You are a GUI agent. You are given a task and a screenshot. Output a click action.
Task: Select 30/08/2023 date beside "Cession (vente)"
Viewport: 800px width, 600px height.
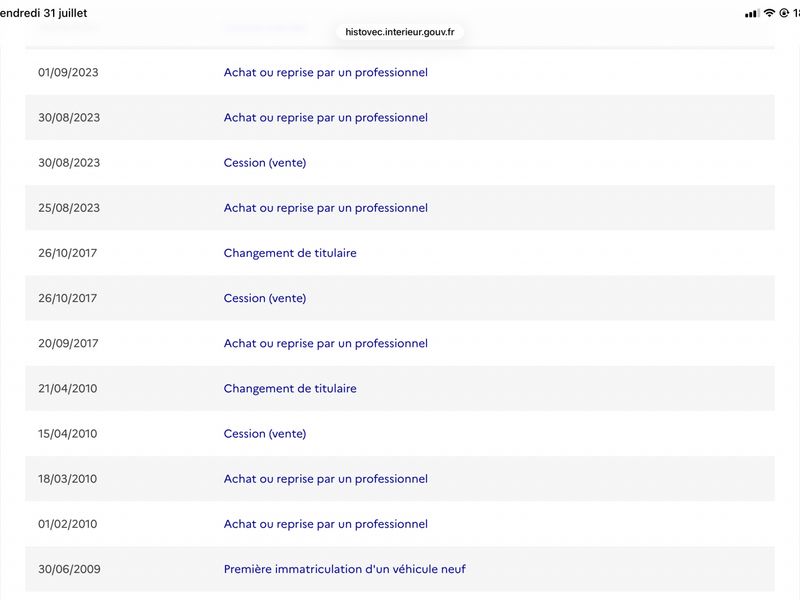pos(69,163)
